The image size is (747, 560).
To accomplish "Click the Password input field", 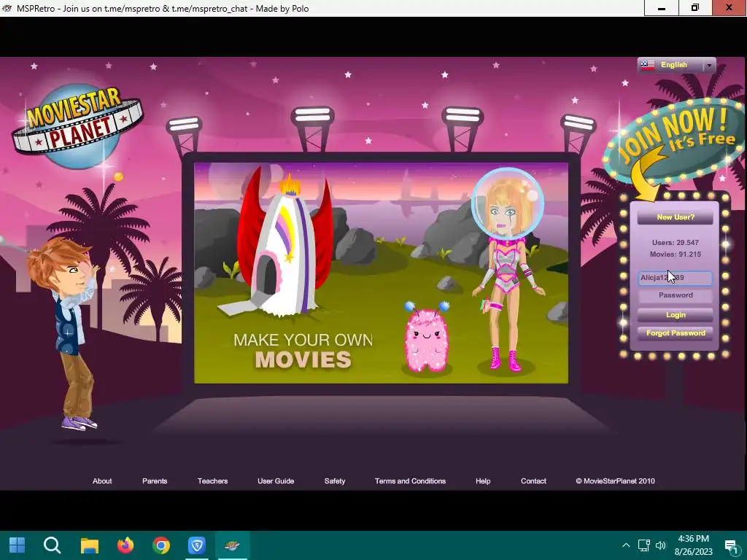I will 675,295.
